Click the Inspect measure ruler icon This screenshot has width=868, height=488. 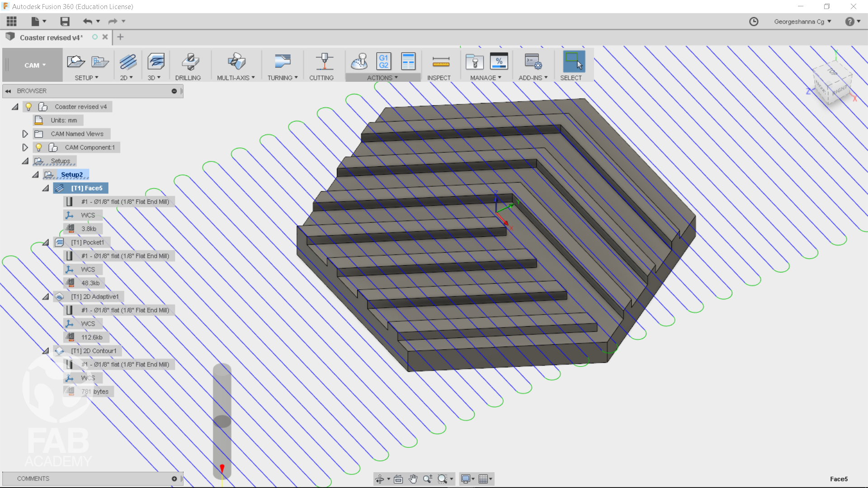pyautogui.click(x=441, y=61)
